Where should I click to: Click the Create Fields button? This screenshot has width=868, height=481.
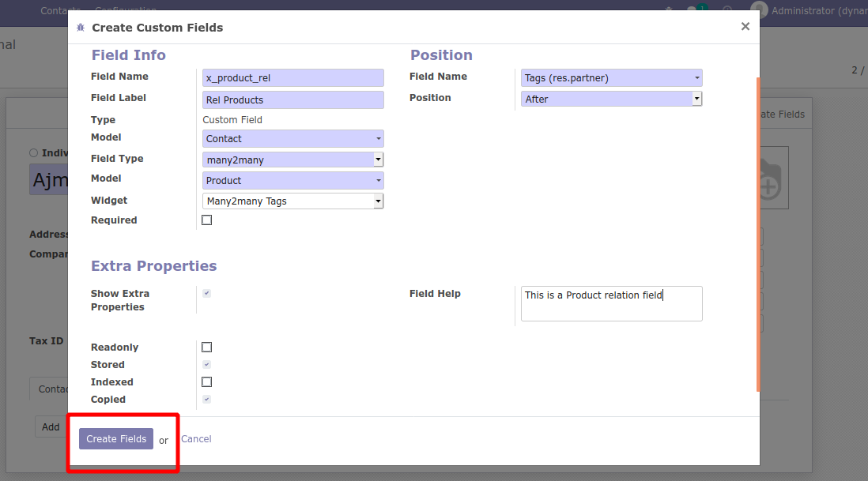(x=116, y=439)
